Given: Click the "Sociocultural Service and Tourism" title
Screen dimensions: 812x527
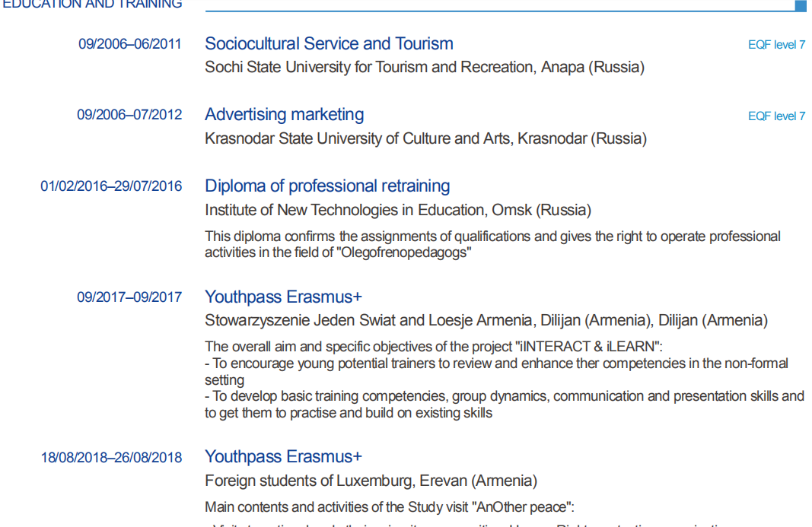Looking at the screenshot, I should tap(329, 44).
